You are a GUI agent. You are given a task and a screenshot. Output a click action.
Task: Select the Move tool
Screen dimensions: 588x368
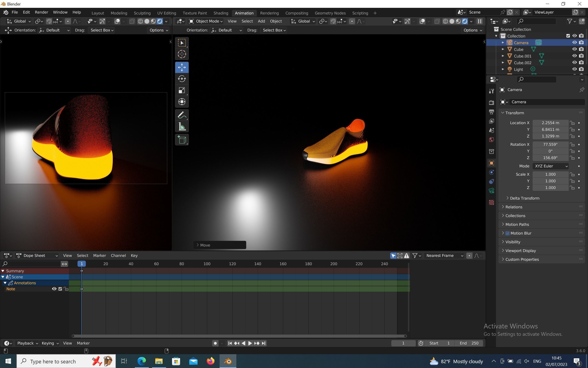182,67
